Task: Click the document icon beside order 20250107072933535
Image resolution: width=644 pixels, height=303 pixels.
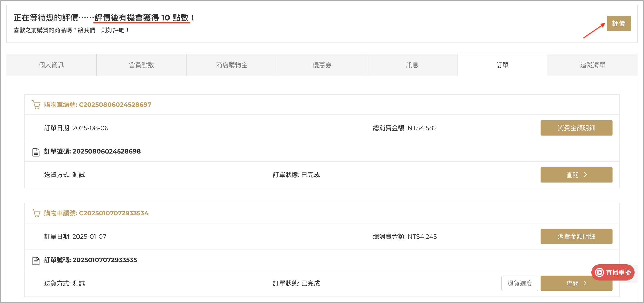Action: (36, 261)
